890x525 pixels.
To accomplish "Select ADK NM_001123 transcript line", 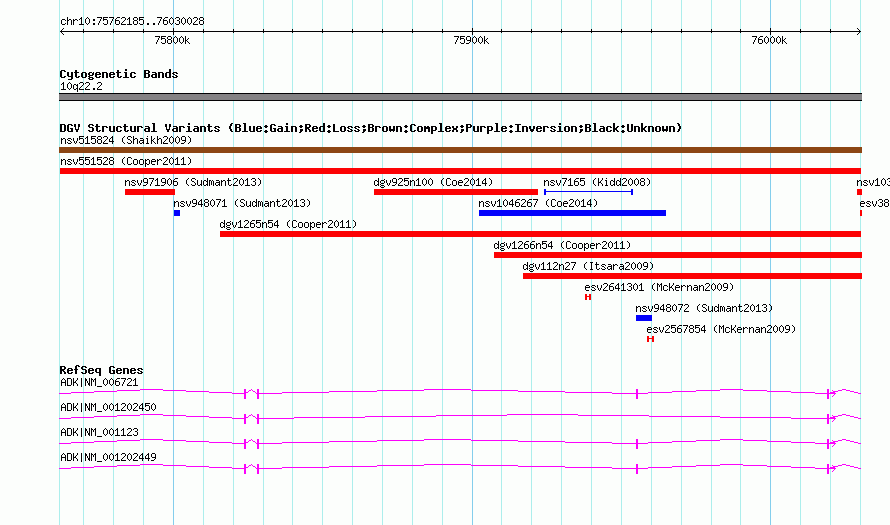I will point(460,443).
